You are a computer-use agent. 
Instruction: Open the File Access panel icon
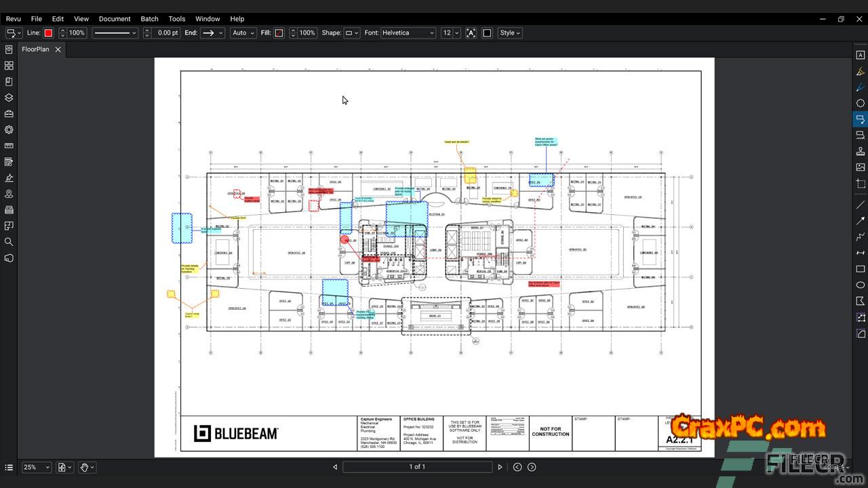9,49
